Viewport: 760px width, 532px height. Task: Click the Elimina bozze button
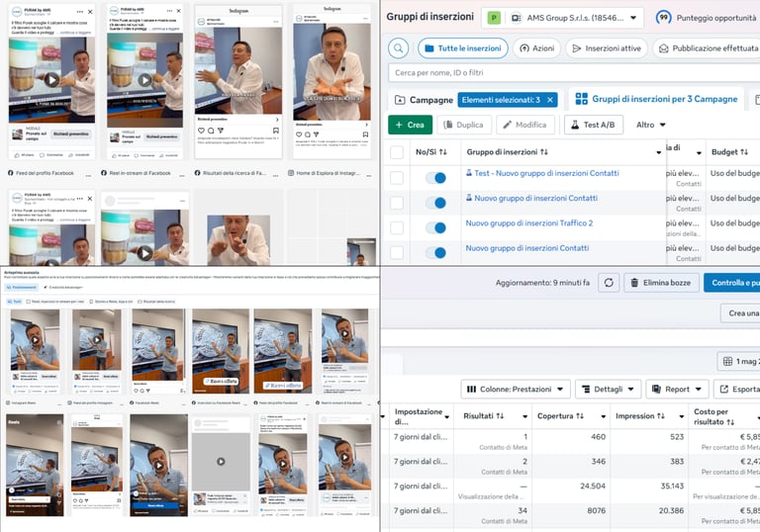tap(661, 283)
